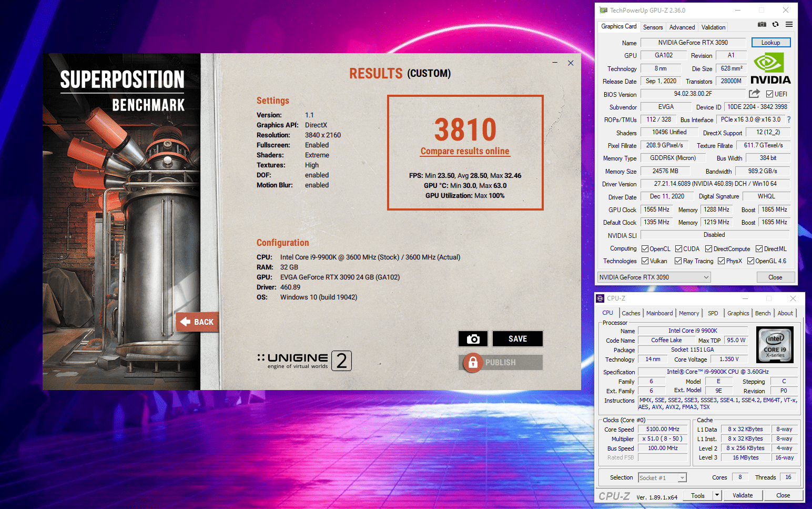The width and height of the screenshot is (812, 509).
Task: Toggle the DirectML checkbox
Action: (759, 249)
